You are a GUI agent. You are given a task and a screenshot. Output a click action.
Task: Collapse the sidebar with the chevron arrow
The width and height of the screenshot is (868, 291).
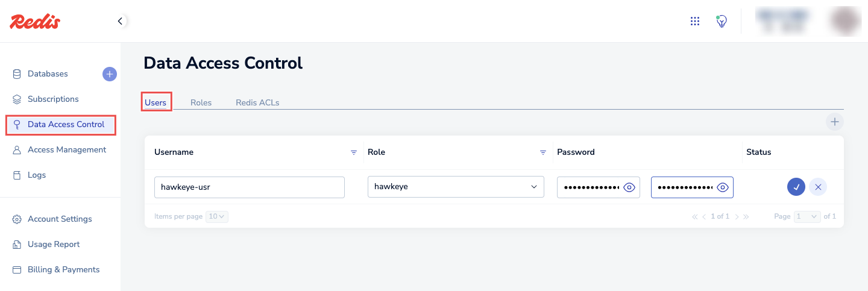121,22
